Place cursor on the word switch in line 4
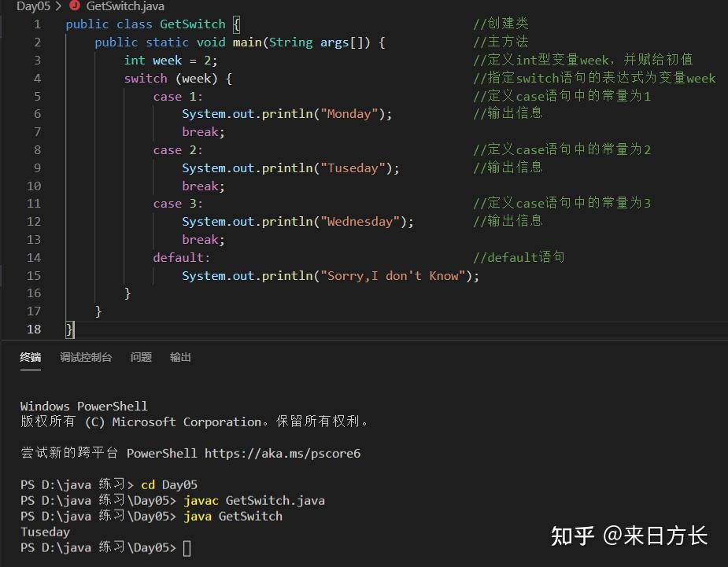Screen dimensions: 728x567 [145, 78]
